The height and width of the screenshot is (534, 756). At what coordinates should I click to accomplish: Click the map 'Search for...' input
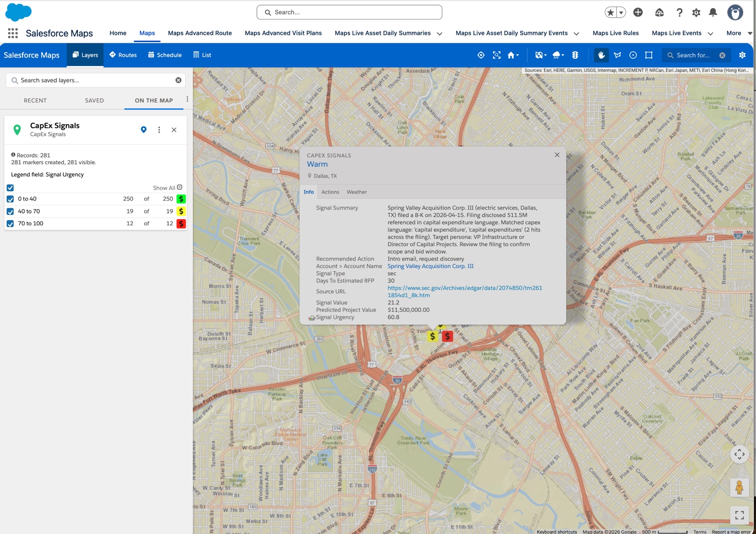(693, 55)
